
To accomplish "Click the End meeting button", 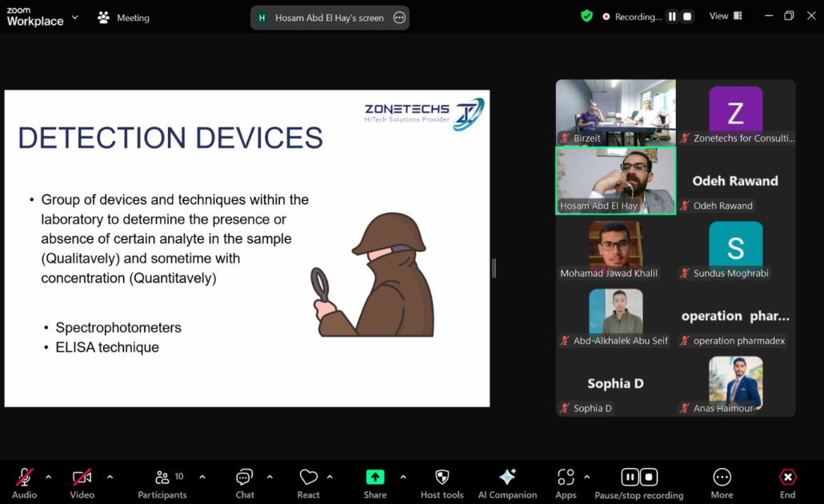I will pyautogui.click(x=787, y=483).
